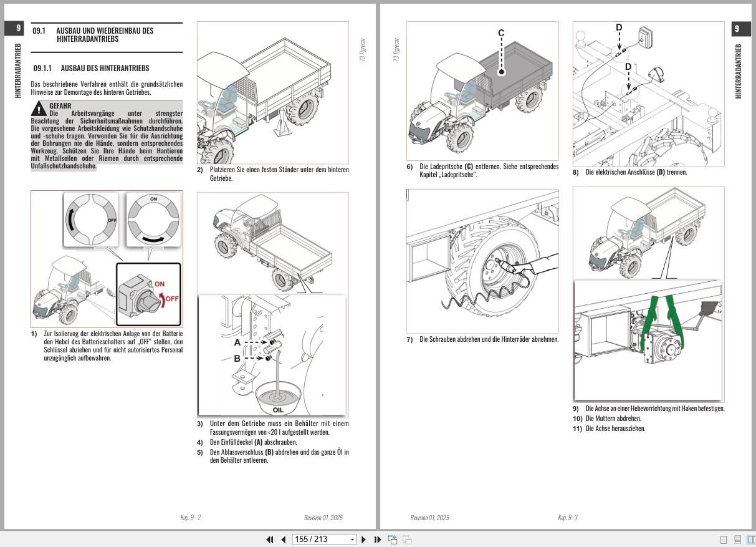Click step 8 text 'Die elektrischen Anschlüsse (D) trennen'
756x547 pixels.
pos(636,172)
